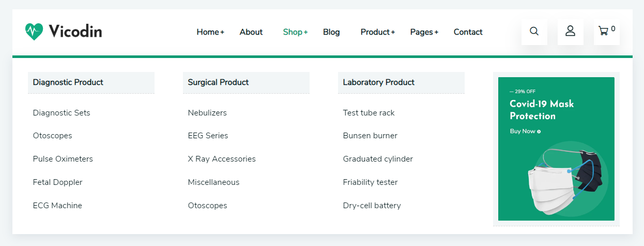The image size is (644, 246).
Task: Expand the Shop mega menu
Action: [x=295, y=32]
